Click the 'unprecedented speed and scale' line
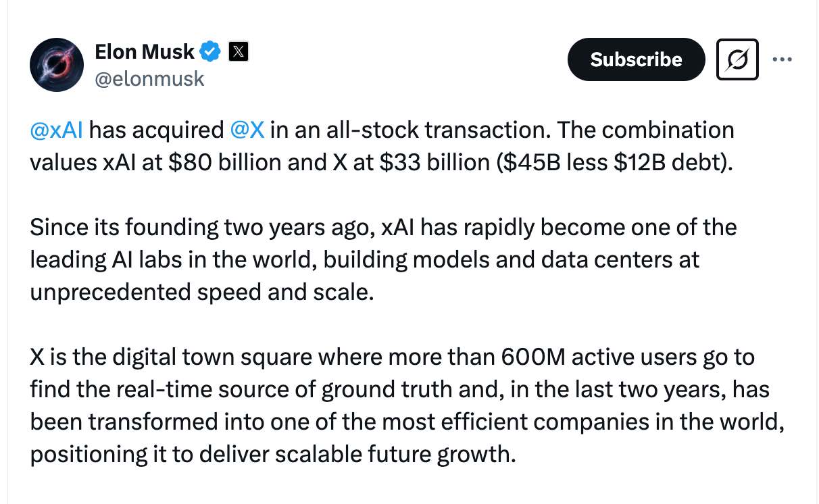This screenshot has height=504, width=819. click(201, 292)
